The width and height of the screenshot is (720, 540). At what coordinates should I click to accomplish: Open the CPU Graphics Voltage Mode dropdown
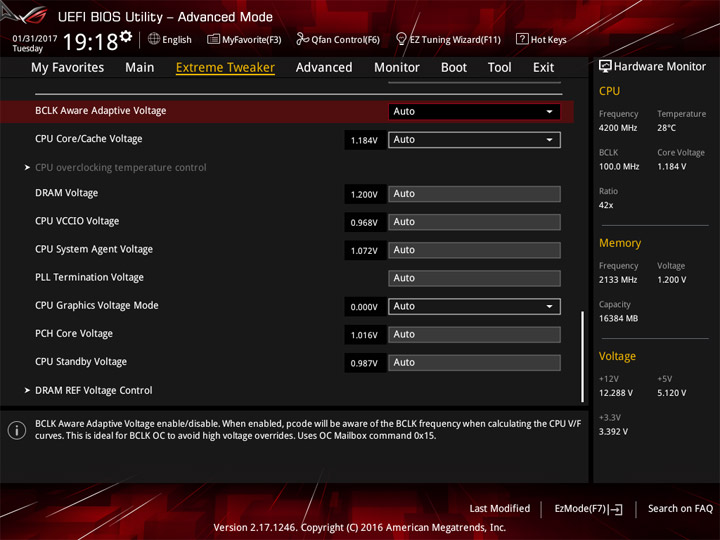click(474, 306)
